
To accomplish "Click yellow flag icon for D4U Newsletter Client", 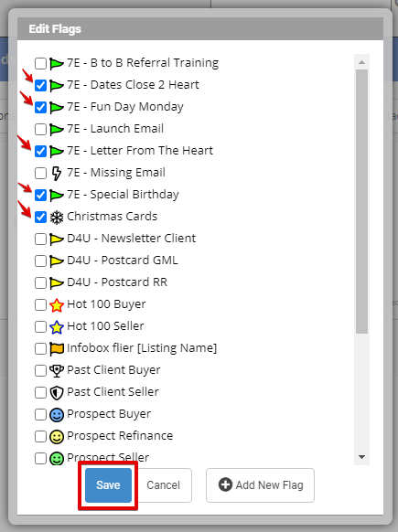I will click(57, 239).
